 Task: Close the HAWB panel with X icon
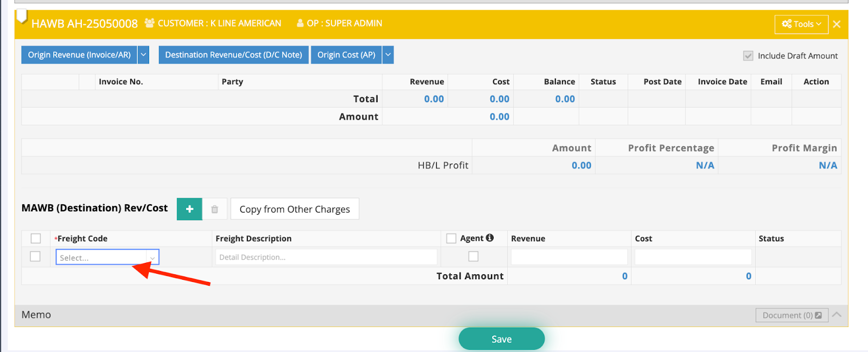[837, 24]
